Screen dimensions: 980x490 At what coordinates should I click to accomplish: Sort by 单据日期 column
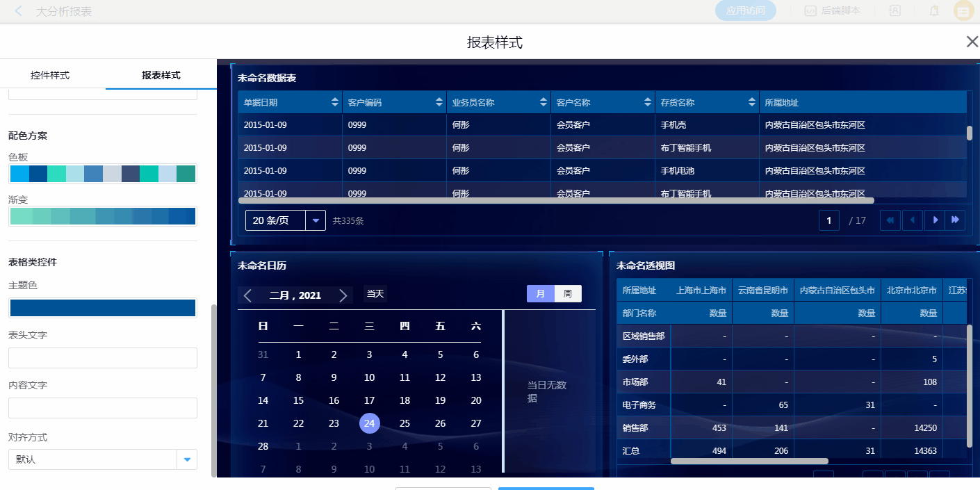[x=335, y=102]
